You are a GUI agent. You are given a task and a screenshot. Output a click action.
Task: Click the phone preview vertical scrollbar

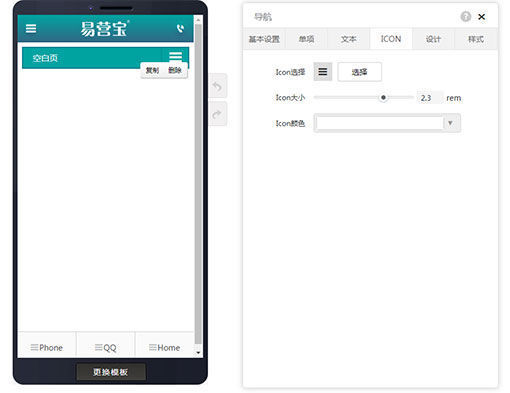click(x=198, y=183)
